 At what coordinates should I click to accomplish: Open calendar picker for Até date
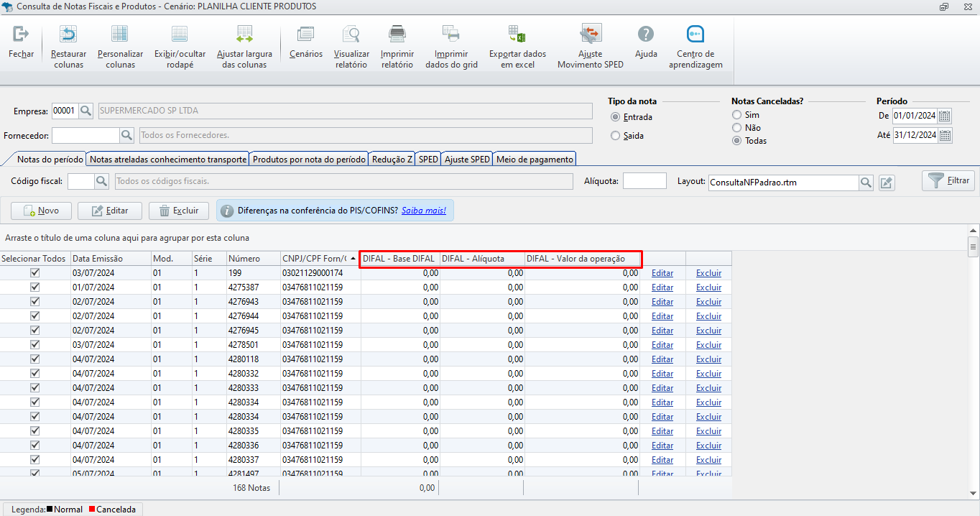tap(945, 135)
